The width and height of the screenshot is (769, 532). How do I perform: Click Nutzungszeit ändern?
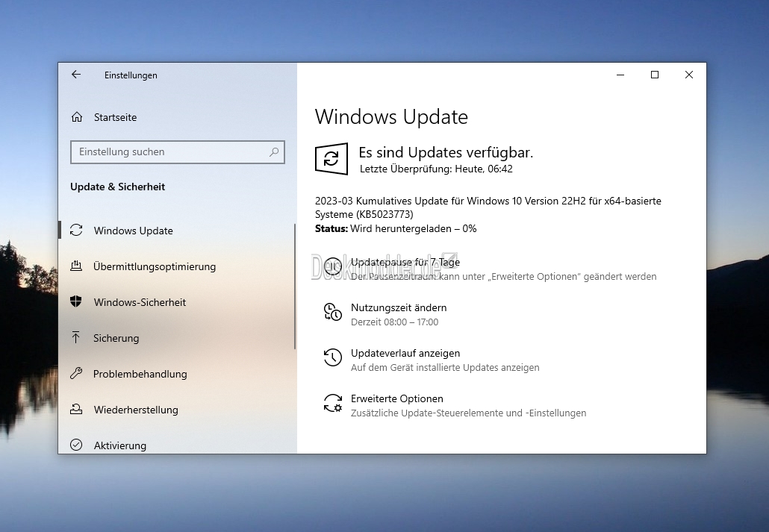tap(399, 307)
